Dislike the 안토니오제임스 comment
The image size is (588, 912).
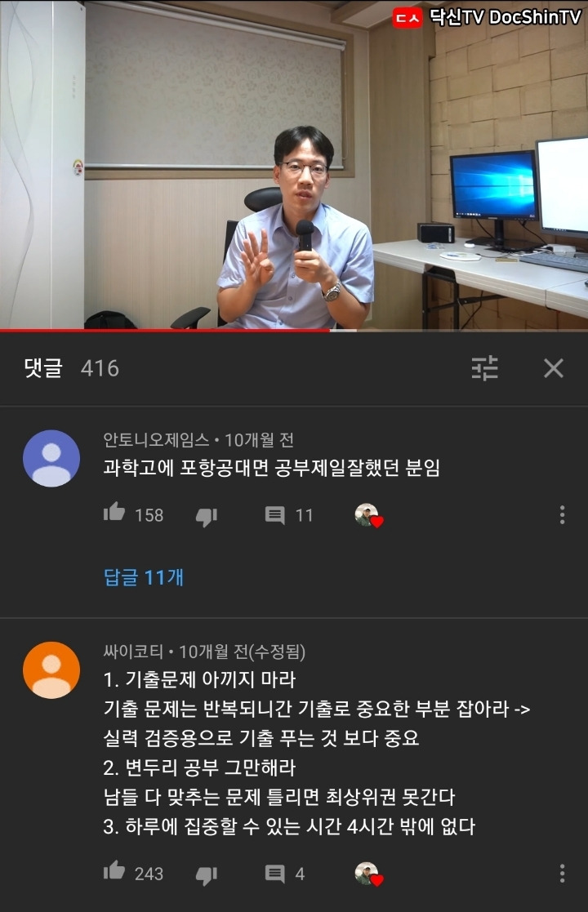207,516
